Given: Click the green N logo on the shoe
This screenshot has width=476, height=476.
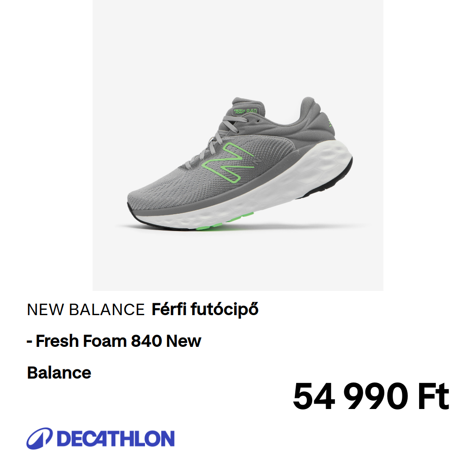Looking at the screenshot, I should coord(228,162).
